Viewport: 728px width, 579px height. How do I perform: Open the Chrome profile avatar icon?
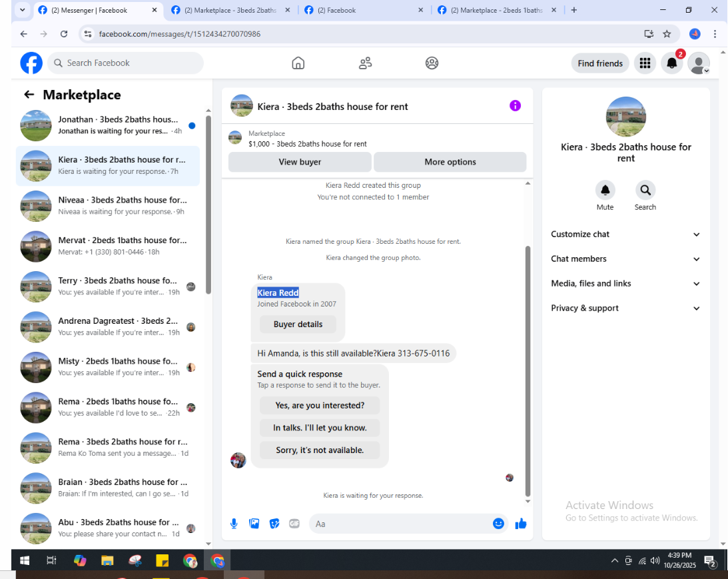tap(695, 34)
